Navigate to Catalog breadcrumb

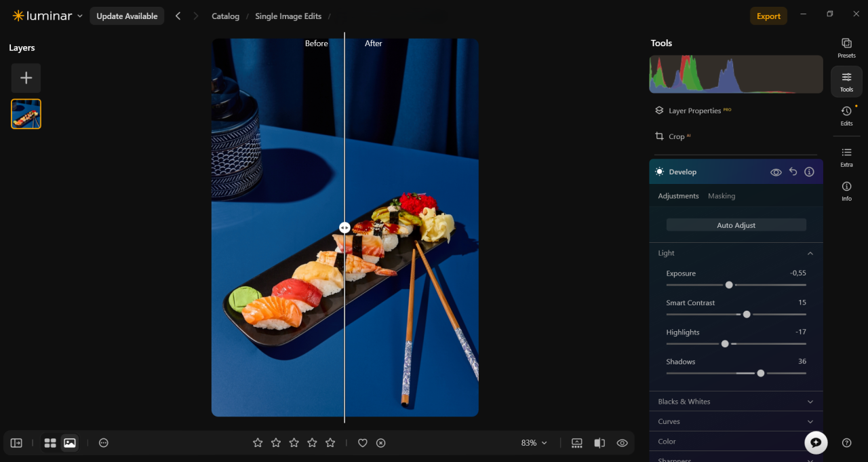pos(225,16)
